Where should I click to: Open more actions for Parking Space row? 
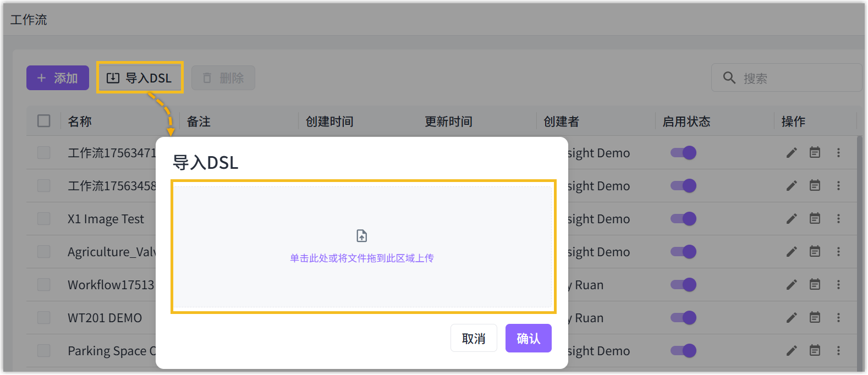(838, 351)
